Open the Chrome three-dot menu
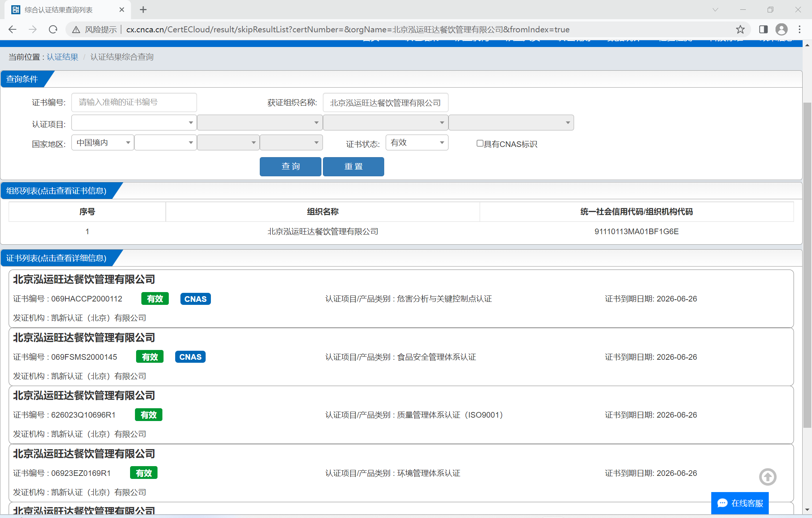Viewport: 812px width, 518px height. click(800, 29)
